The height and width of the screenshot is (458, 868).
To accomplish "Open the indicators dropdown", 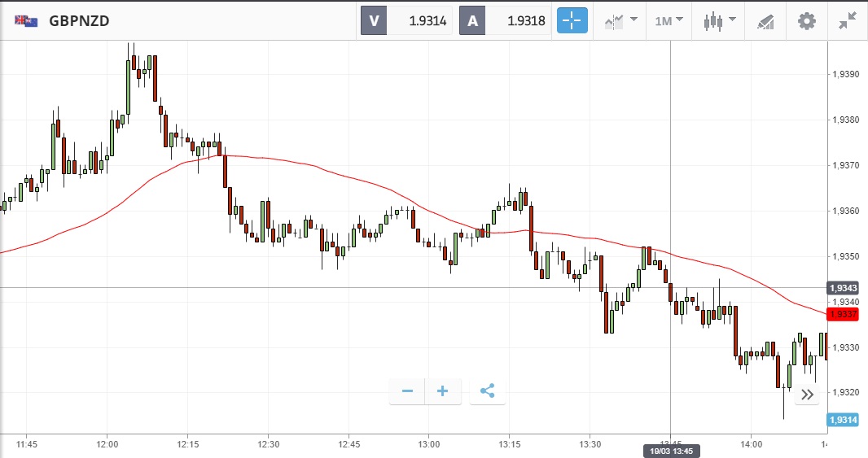I will pyautogui.click(x=620, y=20).
